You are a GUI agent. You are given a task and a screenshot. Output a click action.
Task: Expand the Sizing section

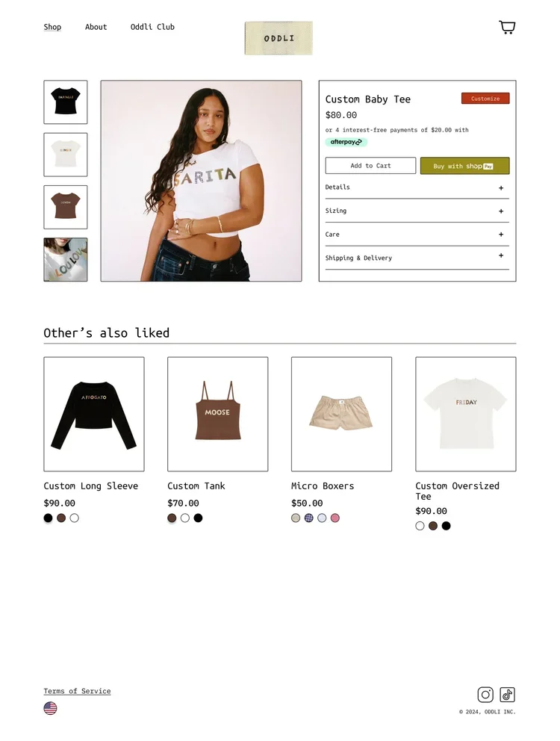[x=417, y=211]
